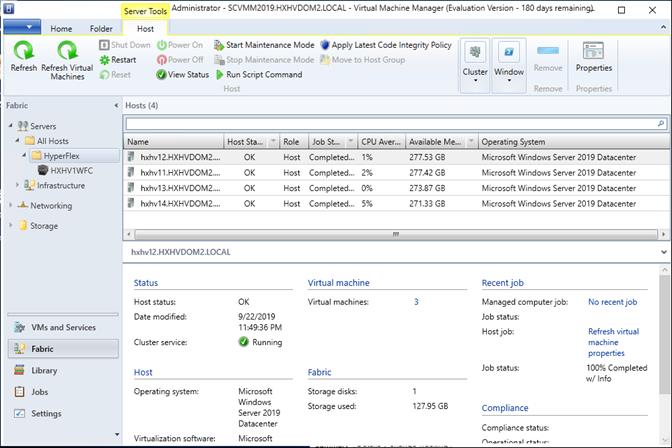Open the VMs and Services workspace
672x448 pixels.
pos(63,328)
